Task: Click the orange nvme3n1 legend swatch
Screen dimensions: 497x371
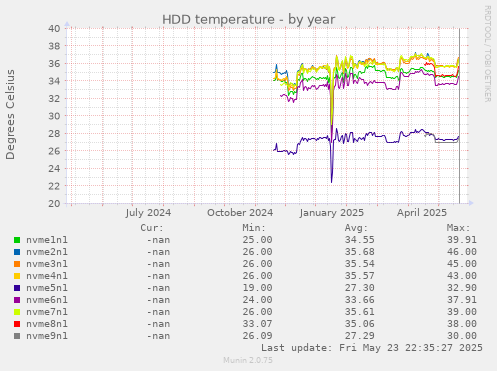Action: 17,264
